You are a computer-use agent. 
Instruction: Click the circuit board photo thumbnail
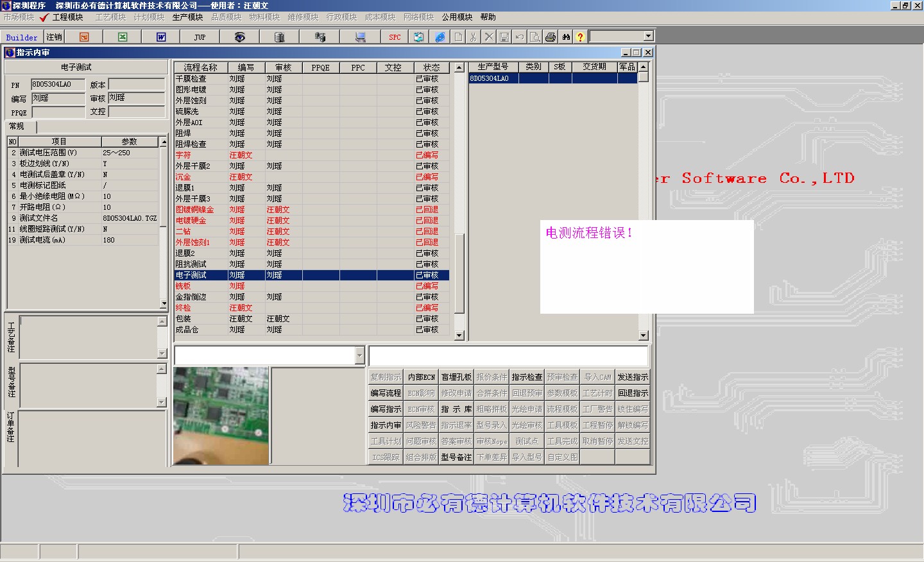pos(221,415)
